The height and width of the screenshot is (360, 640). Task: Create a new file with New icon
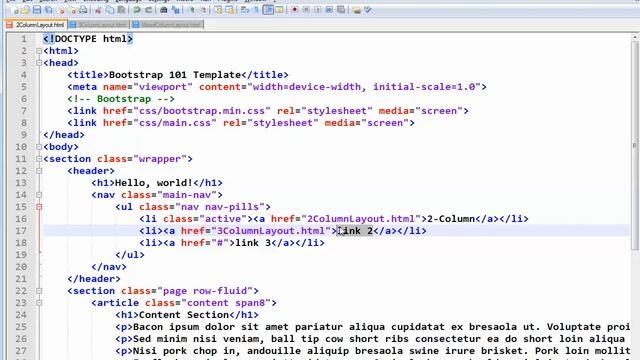15,10
